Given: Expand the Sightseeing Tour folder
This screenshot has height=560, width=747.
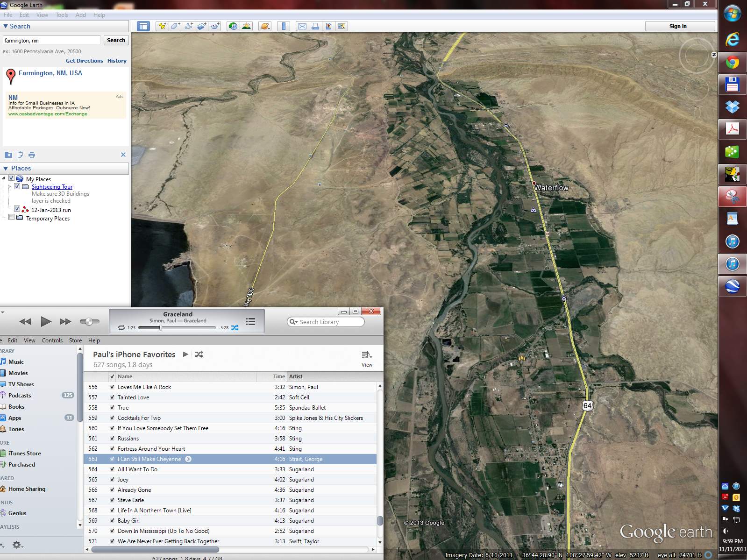Looking at the screenshot, I should click(x=9, y=187).
